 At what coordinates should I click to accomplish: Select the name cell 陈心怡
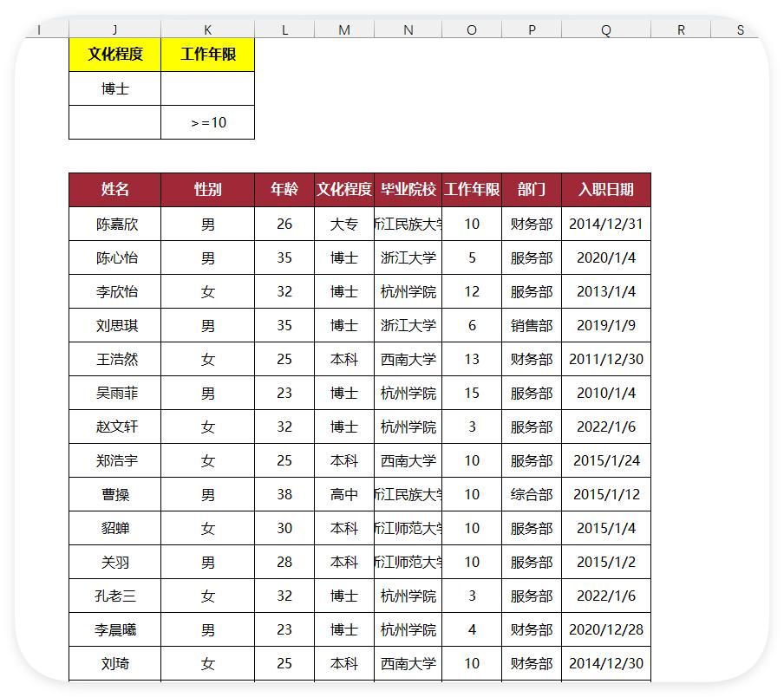pos(114,257)
